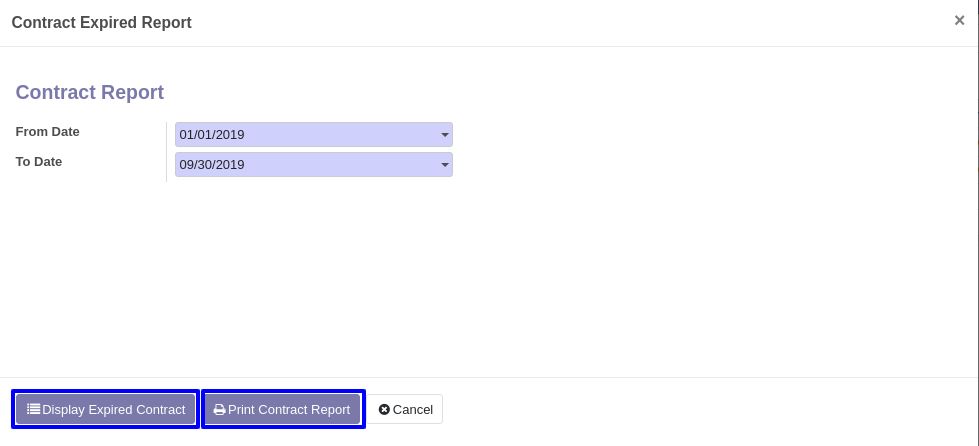Cancel the Contract Expired Report dialog

(405, 409)
